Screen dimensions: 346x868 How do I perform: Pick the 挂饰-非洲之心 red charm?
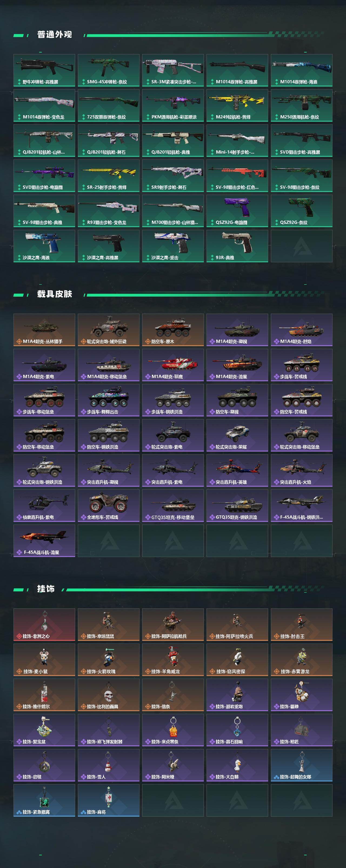44,625
